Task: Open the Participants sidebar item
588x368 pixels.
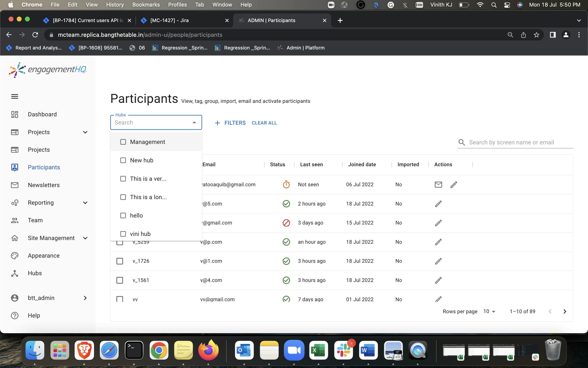Action: click(44, 167)
